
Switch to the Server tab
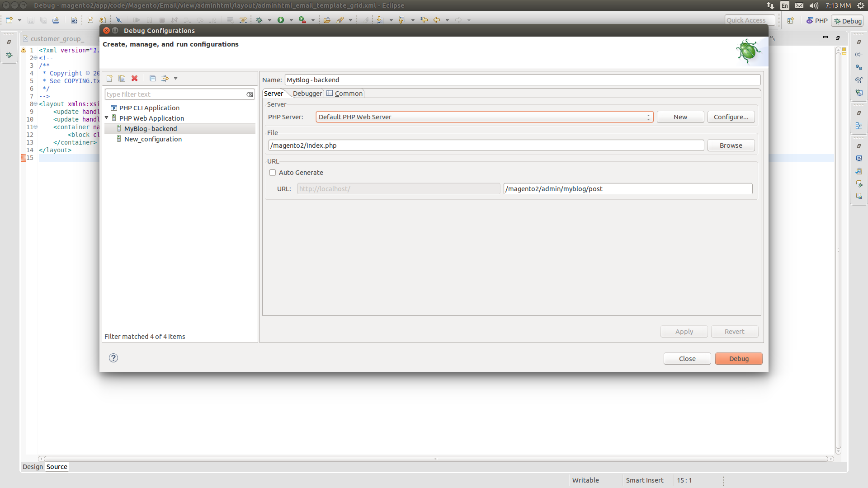click(274, 94)
